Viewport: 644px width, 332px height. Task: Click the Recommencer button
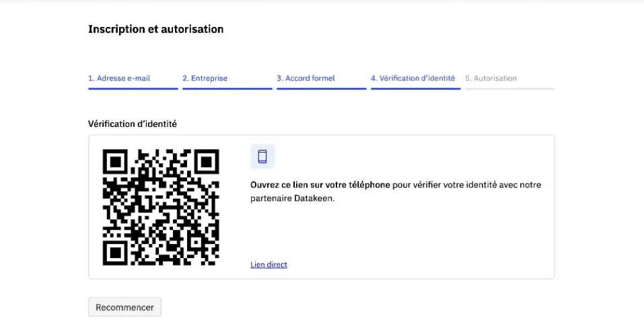(x=124, y=307)
